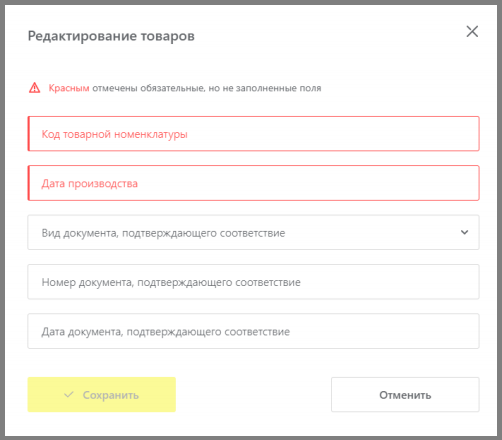This screenshot has width=502, height=440.
Task: Click empty space between Сохранить and Отменить
Action: click(253, 395)
